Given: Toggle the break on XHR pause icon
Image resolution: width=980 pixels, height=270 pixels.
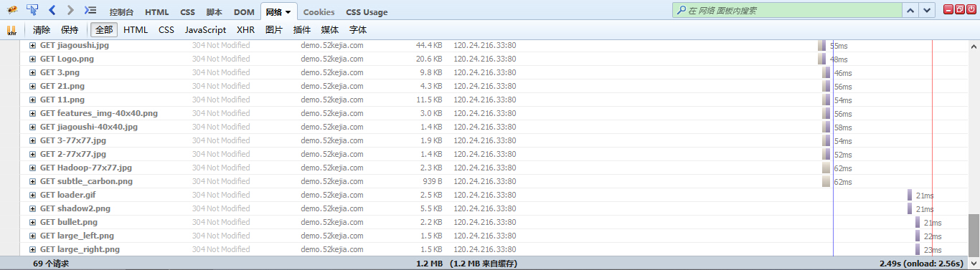Looking at the screenshot, I should pos(11,30).
